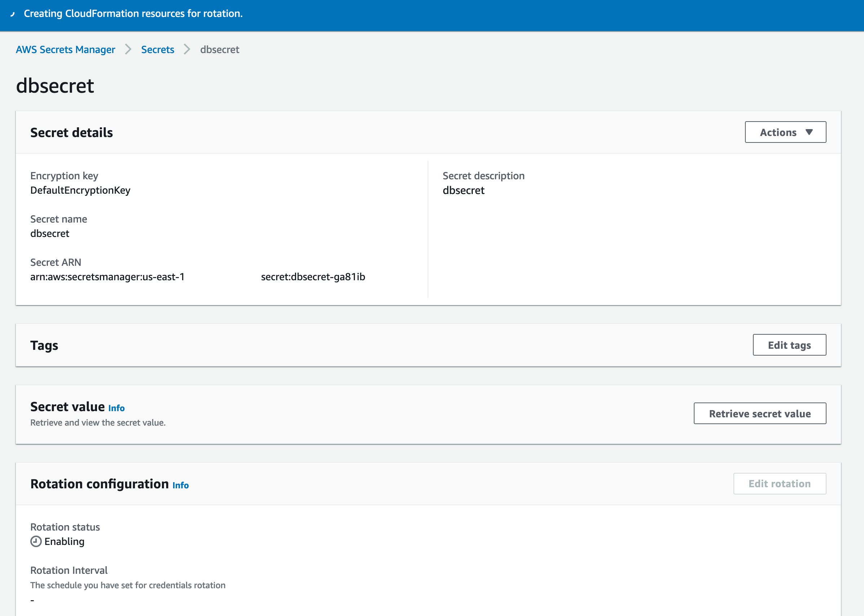Click the Edit tags button

point(789,345)
